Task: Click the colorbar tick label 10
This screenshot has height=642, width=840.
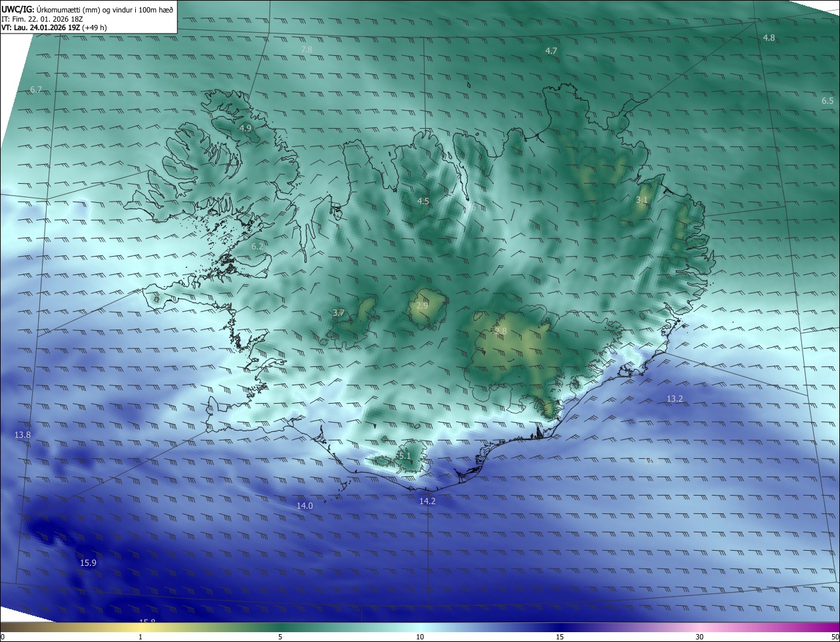Action: click(x=420, y=637)
